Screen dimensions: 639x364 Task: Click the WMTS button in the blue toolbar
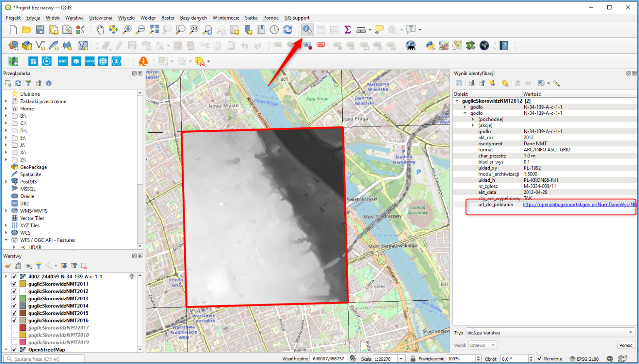(89, 61)
